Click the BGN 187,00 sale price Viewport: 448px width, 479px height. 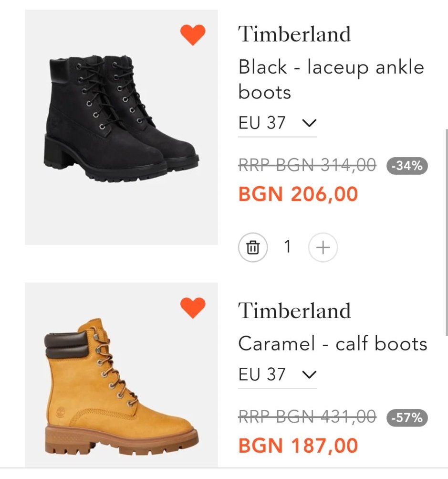pos(298,446)
